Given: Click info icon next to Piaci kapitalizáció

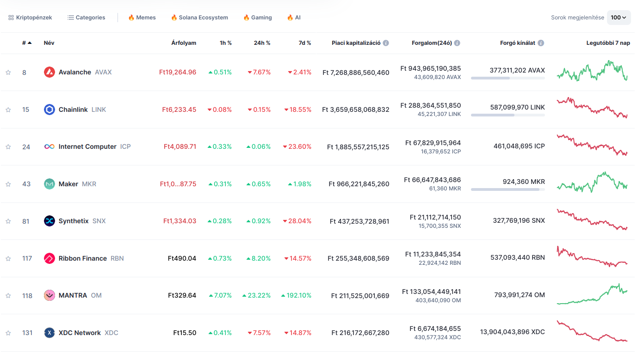Looking at the screenshot, I should (x=386, y=43).
